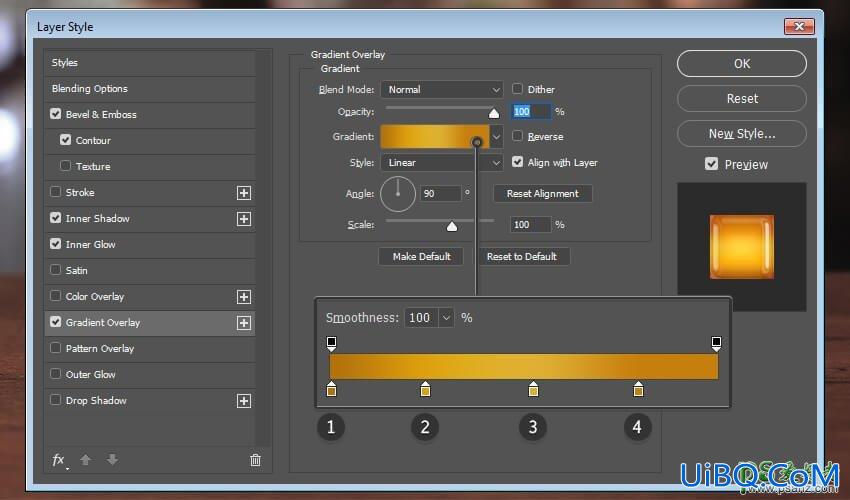Click the gradient editor color bar

pyautogui.click(x=524, y=367)
